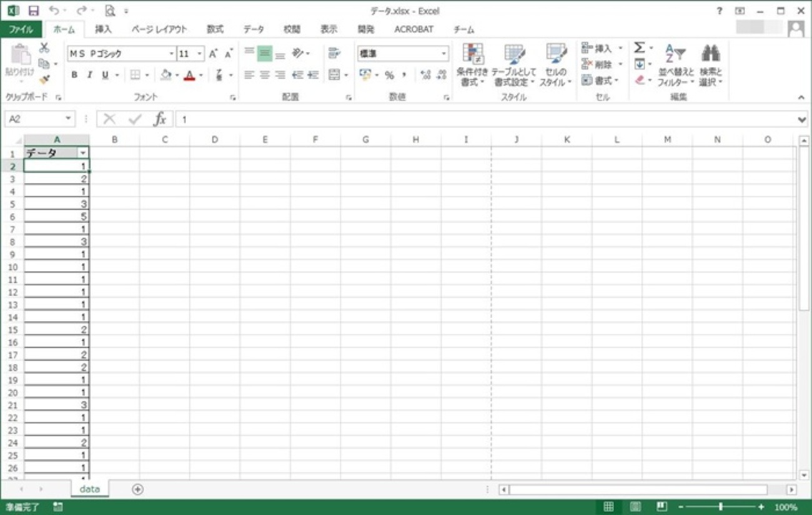812x515 pixels.
Task: Zoom out with the minus button
Action: pyautogui.click(x=681, y=507)
